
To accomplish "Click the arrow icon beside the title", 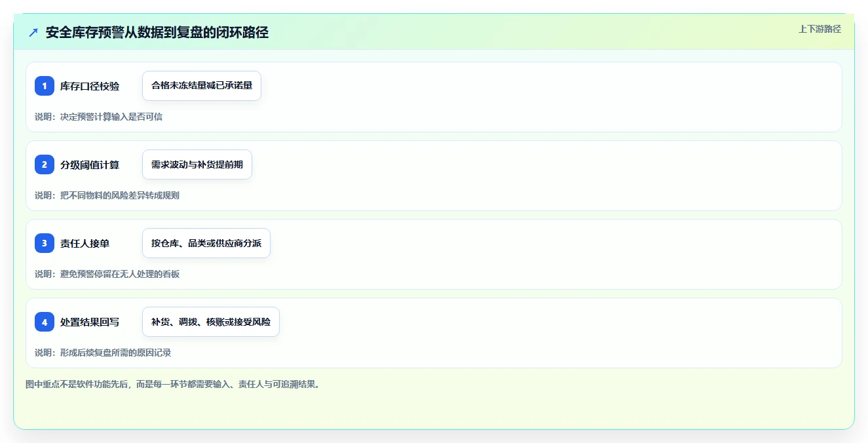I will tap(33, 33).
